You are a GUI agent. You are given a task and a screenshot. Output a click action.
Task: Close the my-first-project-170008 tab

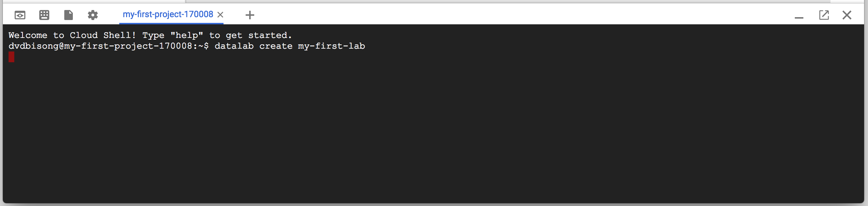(x=221, y=15)
